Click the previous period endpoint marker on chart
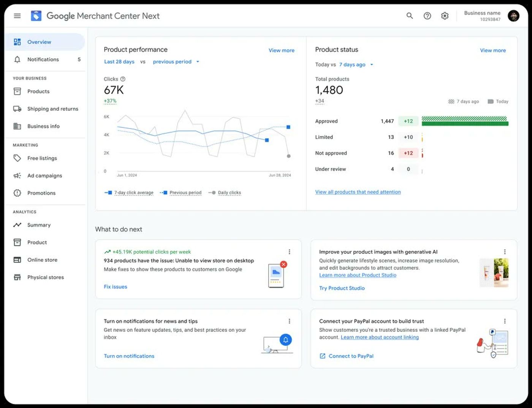532x408 pixels. tap(288, 127)
